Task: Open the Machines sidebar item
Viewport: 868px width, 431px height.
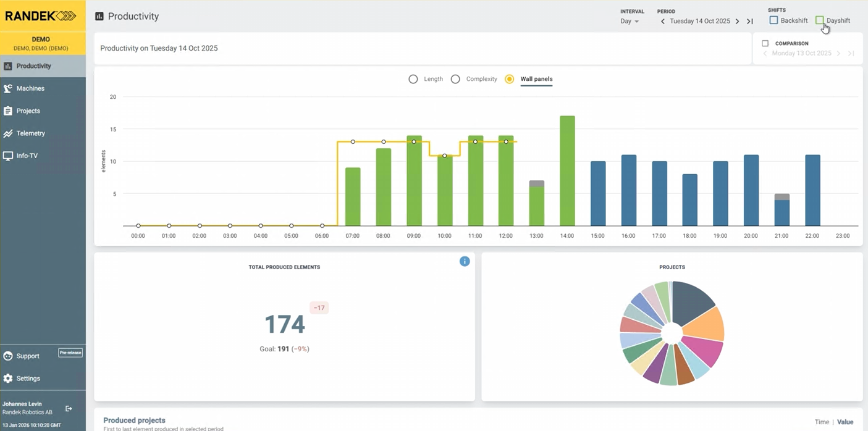Action: click(x=43, y=88)
